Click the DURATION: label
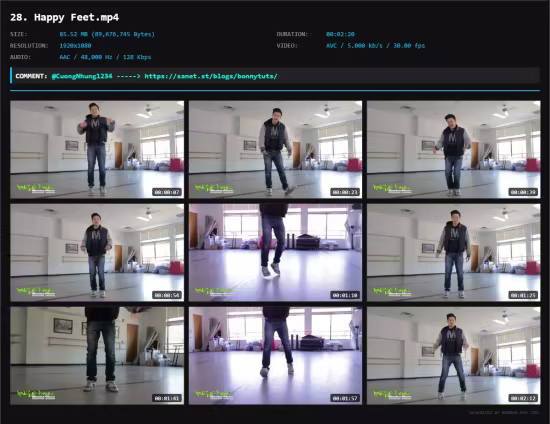 pos(292,34)
